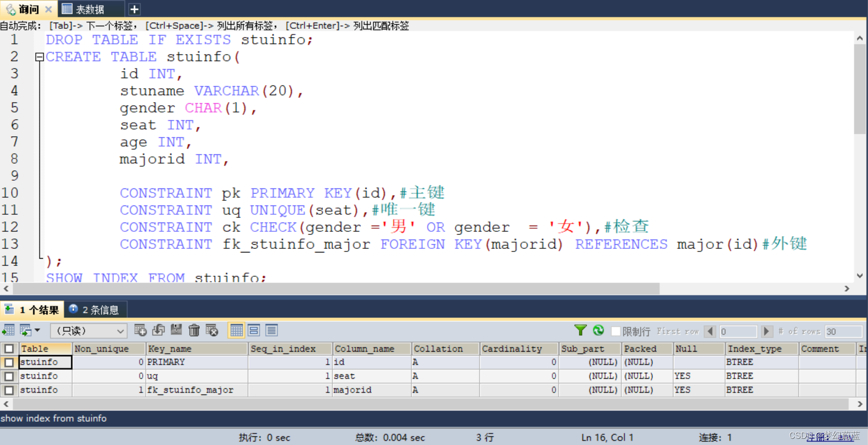Click the trash can delete row icon

tap(194, 330)
